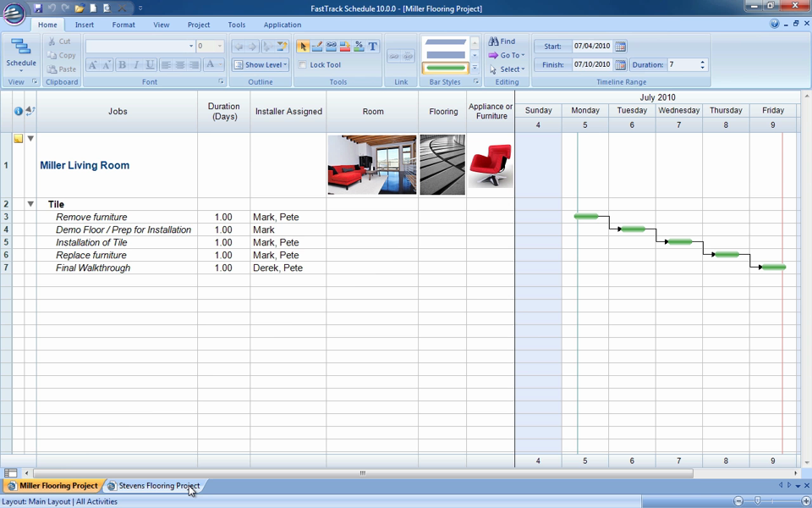Select the rectangular blue bar style swatch
The image size is (812, 508).
click(446, 54)
